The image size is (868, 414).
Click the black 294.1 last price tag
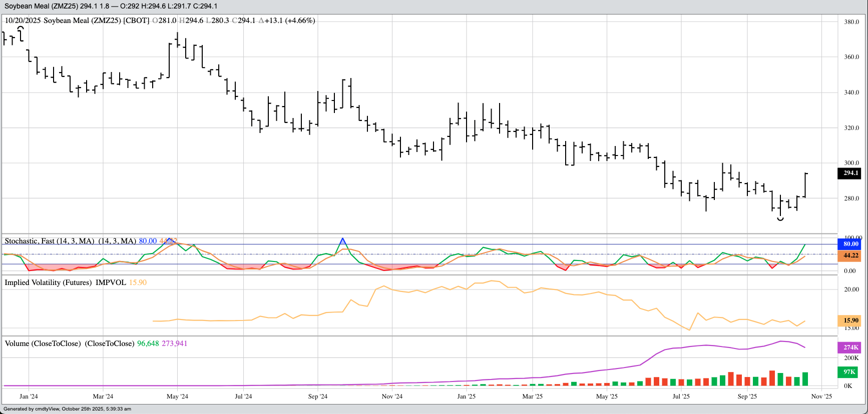[849, 173]
